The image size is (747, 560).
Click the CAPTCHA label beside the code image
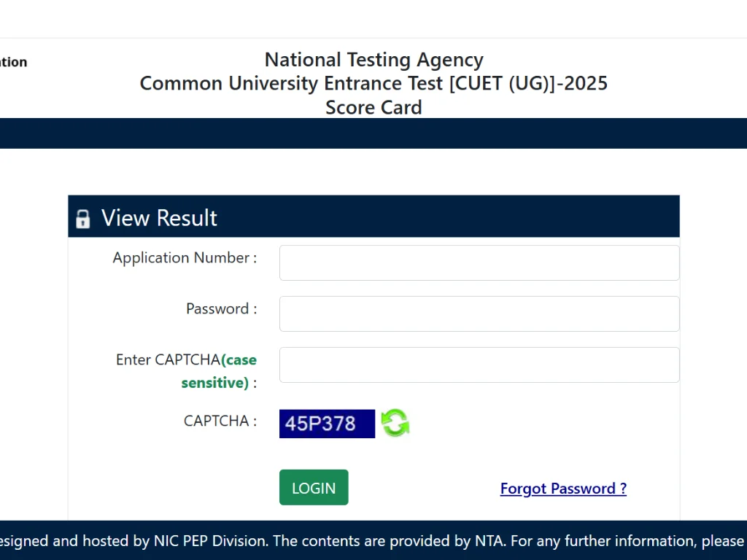[x=218, y=421]
